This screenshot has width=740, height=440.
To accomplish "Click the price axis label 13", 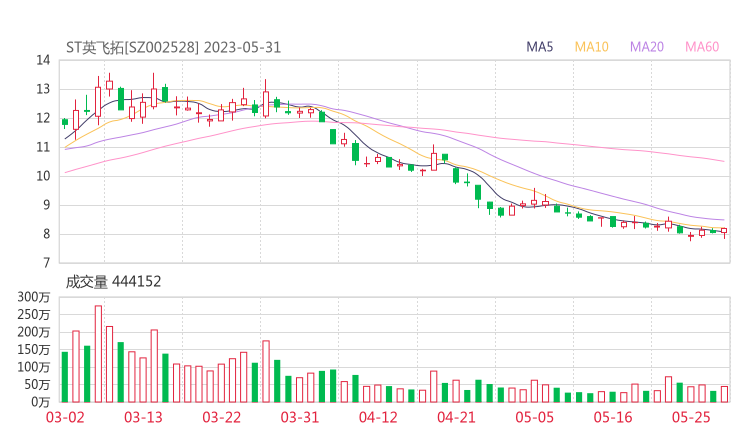I will tap(43, 89).
